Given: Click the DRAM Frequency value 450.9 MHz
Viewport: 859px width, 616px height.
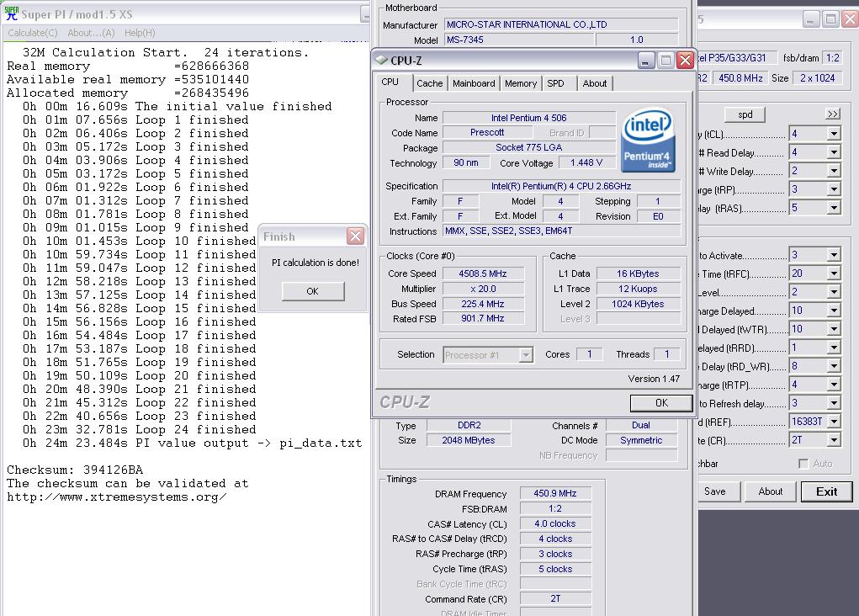Looking at the screenshot, I should 555,494.
